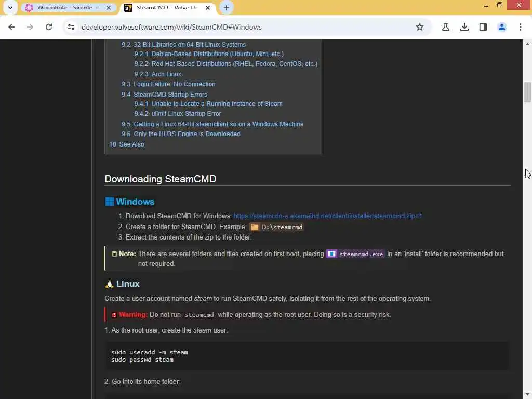Click '2. Go into its home folder' text

coord(142,382)
